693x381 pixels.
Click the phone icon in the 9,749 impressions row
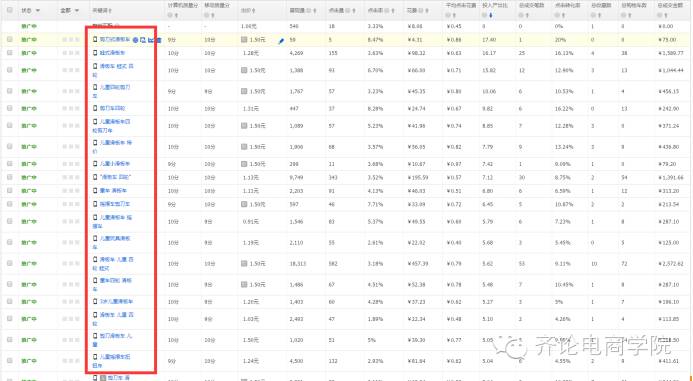pos(95,177)
